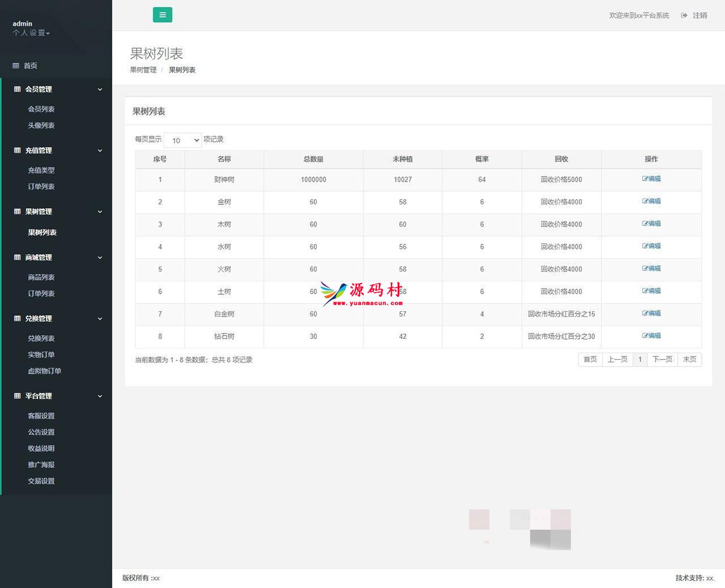
Task: Open the records-per-page dropdown showing 10
Action: pos(183,140)
